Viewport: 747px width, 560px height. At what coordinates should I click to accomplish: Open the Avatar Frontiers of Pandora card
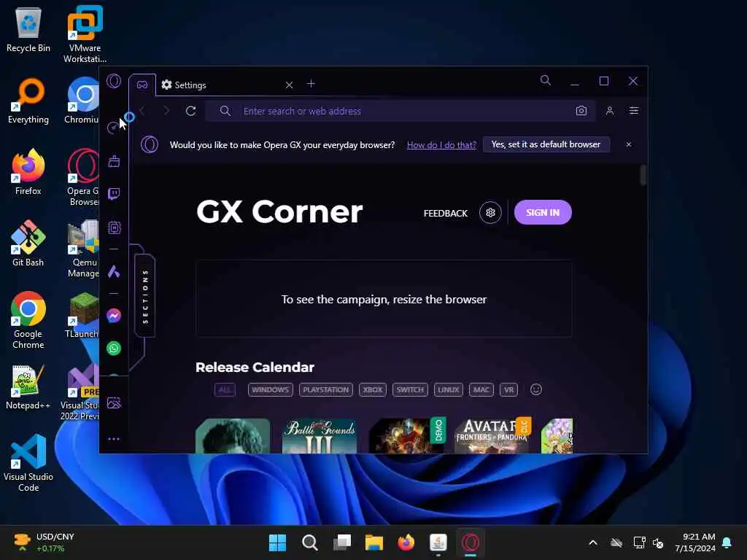coord(492,436)
